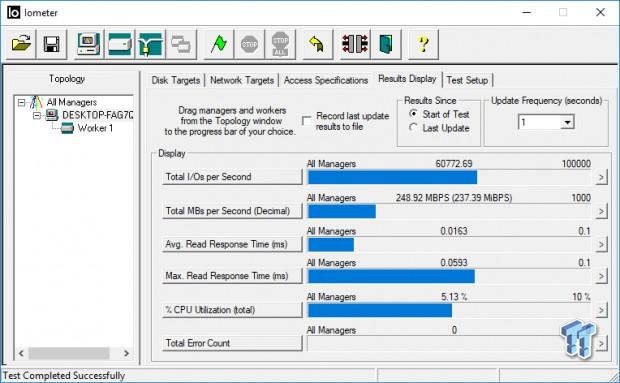Open Test Setup tab
The image size is (620, 383).
[467, 80]
